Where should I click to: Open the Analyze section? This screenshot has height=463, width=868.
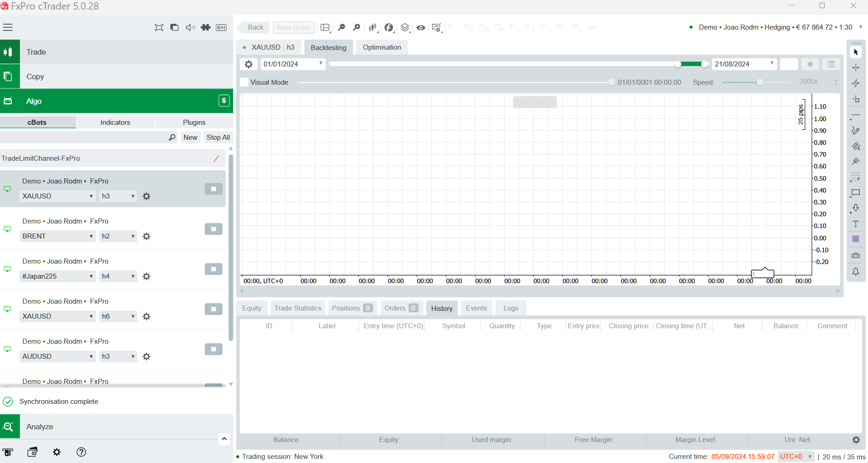click(116, 427)
